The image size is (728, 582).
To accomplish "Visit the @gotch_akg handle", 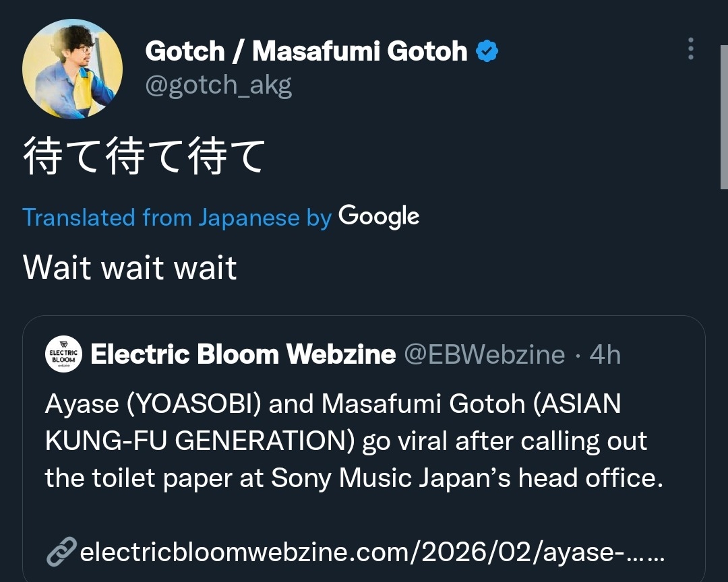I will click(x=218, y=86).
